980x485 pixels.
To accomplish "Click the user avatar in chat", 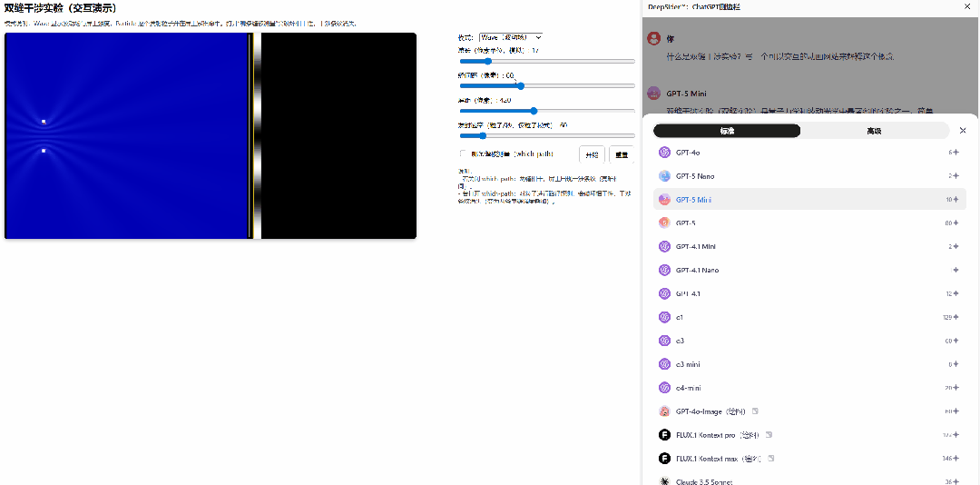I will [x=653, y=39].
